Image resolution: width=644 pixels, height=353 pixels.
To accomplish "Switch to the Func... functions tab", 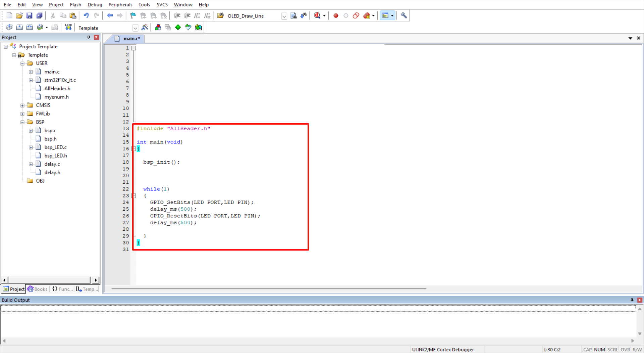I will tap(62, 289).
